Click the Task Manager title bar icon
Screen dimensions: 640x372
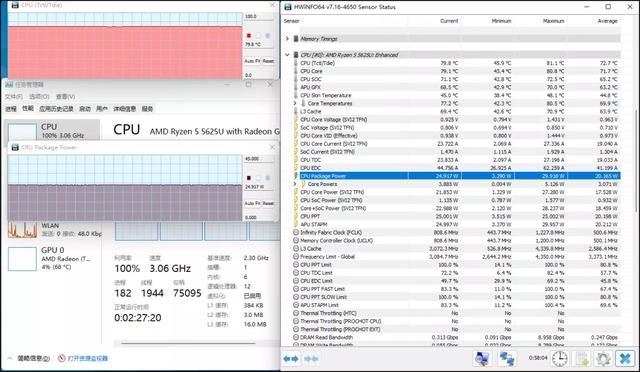pos(9,85)
